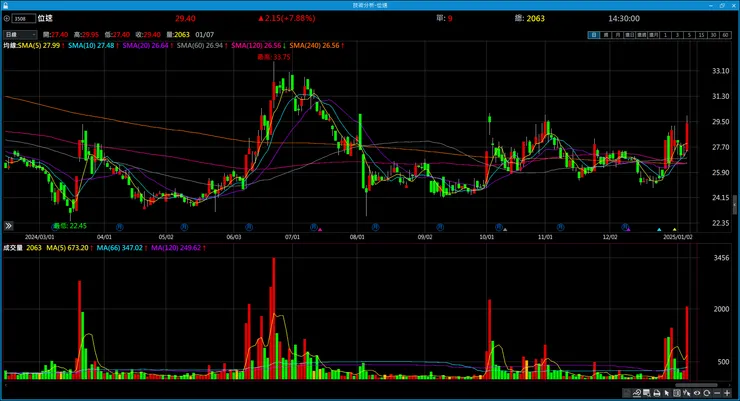The image size is (740, 401).
Task: Select the arrow cursor tool
Action: tap(666, 393)
